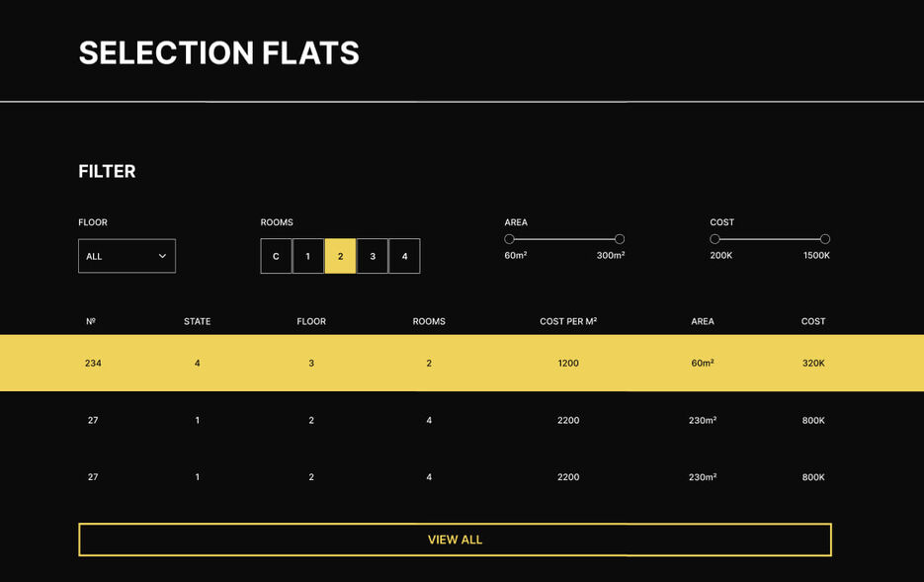Sort by the Cost per m² column header

[568, 321]
